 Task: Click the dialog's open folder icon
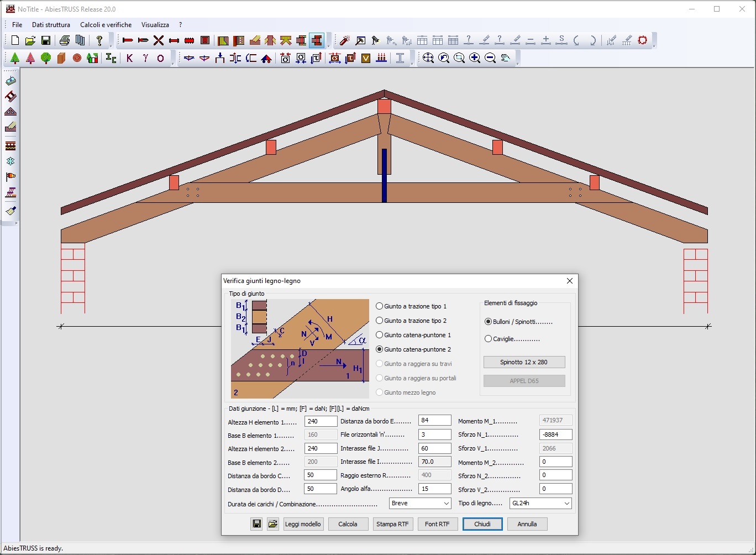coord(273,524)
